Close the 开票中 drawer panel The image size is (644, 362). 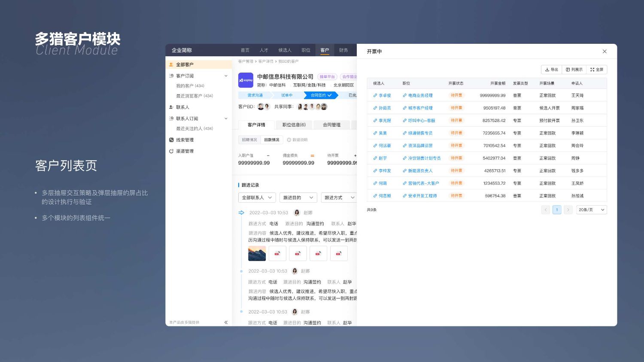point(605,52)
